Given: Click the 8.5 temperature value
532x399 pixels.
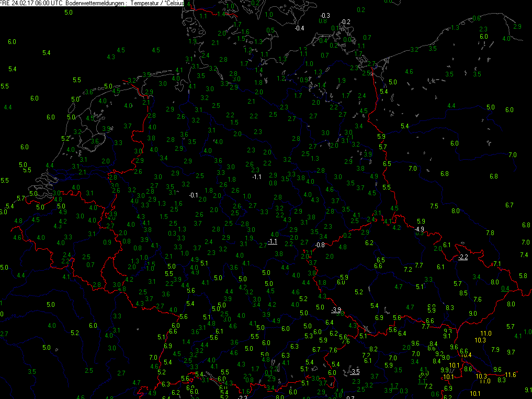Looking at the screenshot, I should 463,293.
